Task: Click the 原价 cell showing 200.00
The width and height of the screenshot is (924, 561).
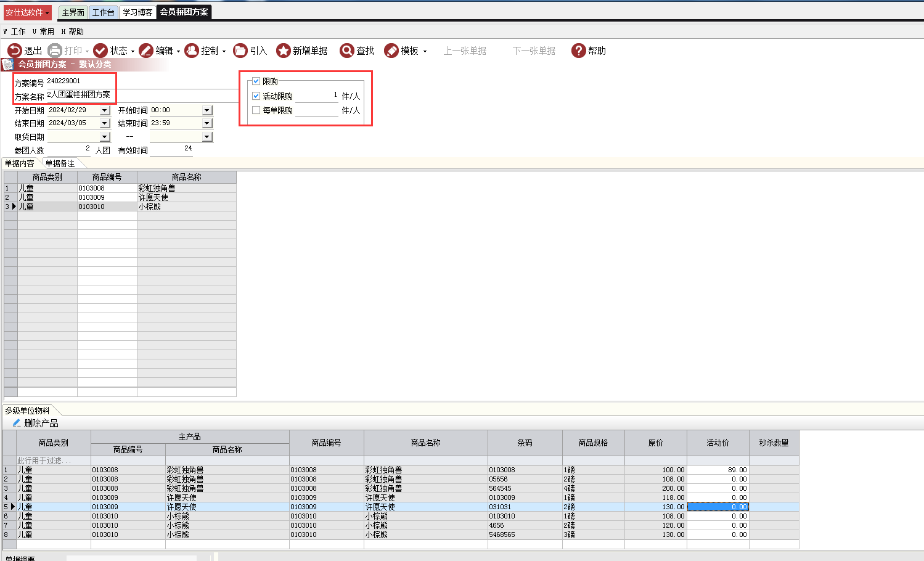Action: 656,488
